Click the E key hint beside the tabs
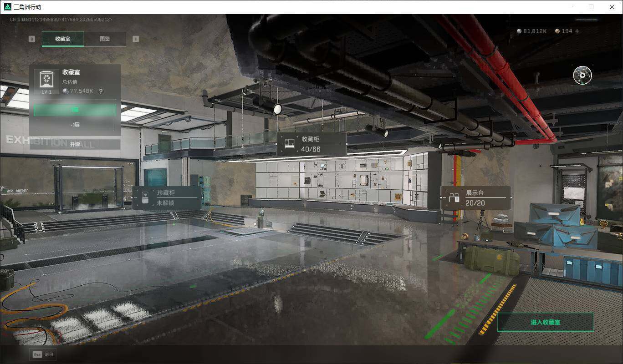Viewport: 623px width, 364px height. click(136, 39)
